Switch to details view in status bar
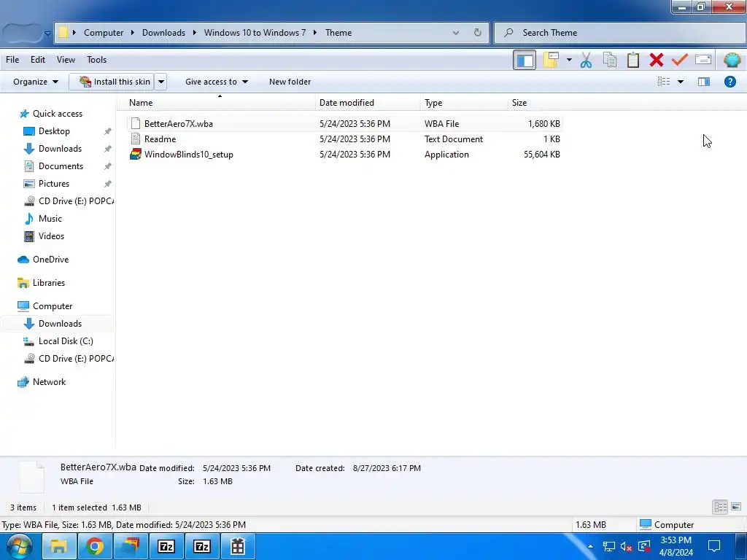Image resolution: width=747 pixels, height=560 pixels. 720,507
